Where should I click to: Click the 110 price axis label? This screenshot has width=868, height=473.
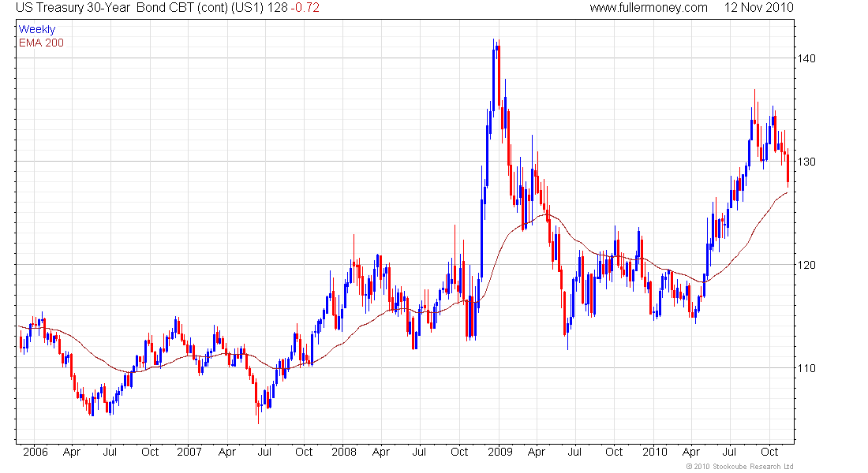(806, 368)
